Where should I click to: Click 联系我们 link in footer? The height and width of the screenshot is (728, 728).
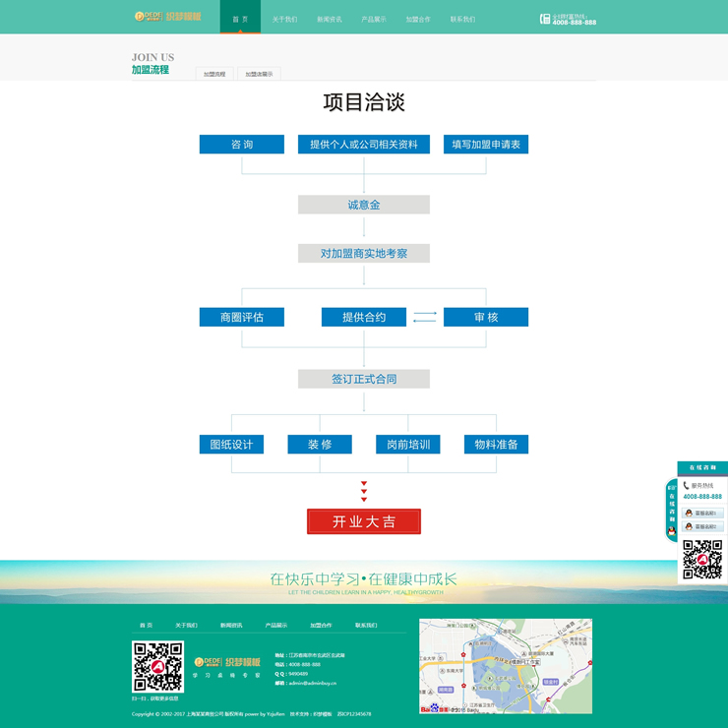[366, 625]
